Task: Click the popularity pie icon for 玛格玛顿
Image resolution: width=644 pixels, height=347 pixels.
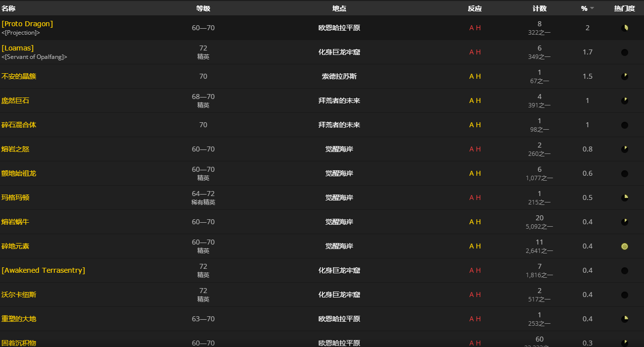Action: point(624,198)
